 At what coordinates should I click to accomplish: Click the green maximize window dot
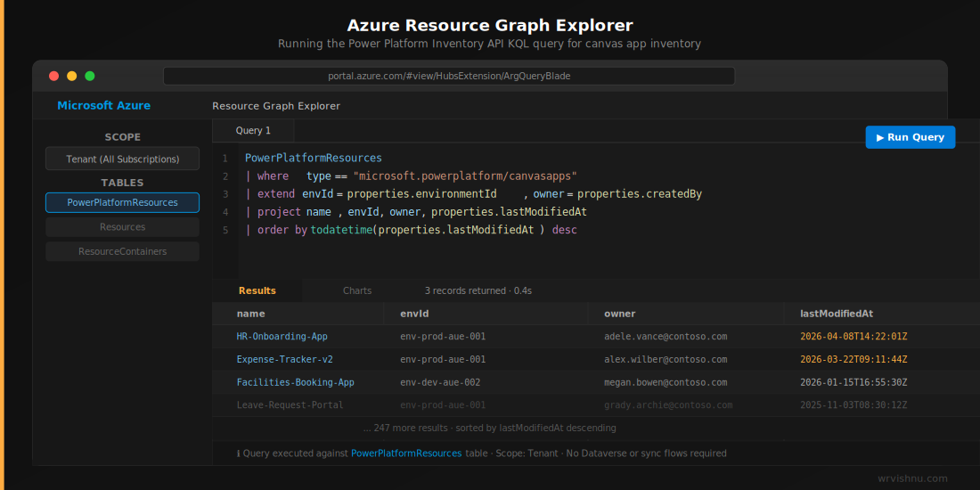(x=90, y=77)
